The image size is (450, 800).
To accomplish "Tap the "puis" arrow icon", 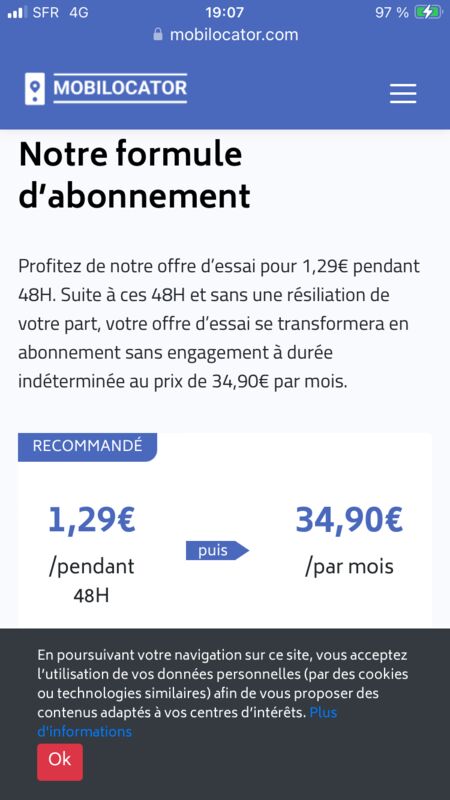I will [x=217, y=551].
